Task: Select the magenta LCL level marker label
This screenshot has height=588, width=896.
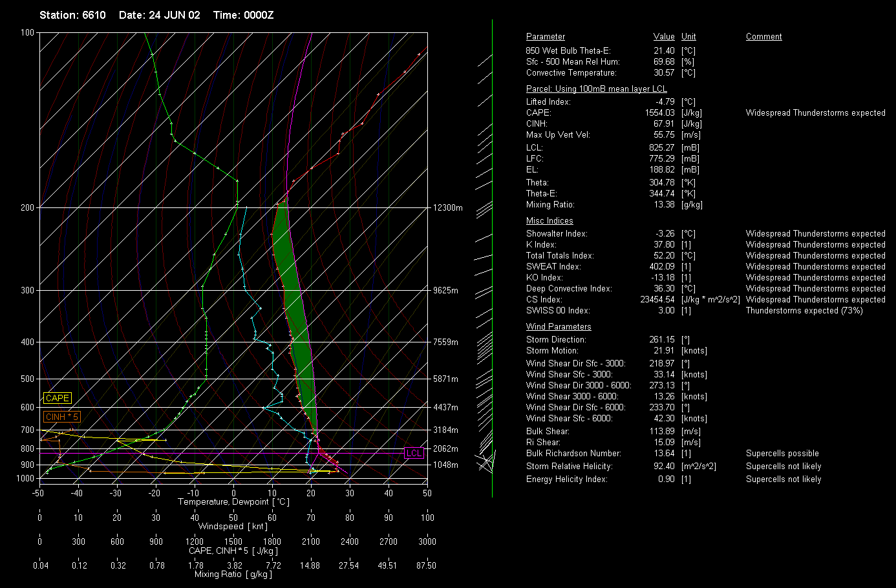Action: click(x=414, y=453)
